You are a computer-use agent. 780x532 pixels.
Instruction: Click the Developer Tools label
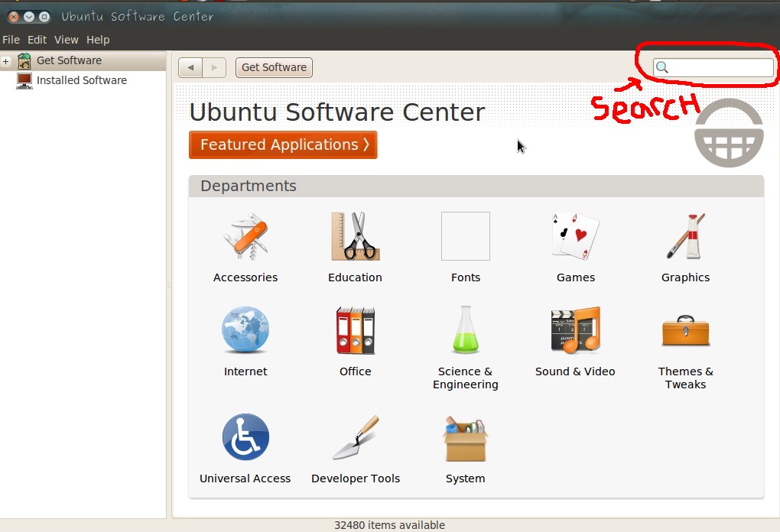[356, 478]
